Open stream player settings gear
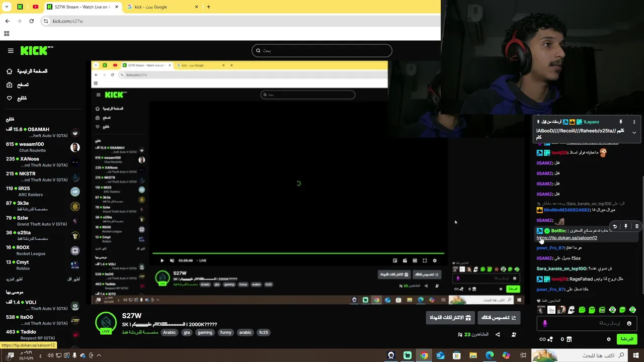 435,260
